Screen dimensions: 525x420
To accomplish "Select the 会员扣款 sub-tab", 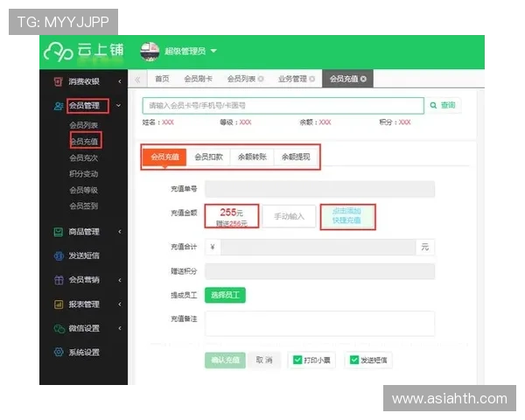I will pos(208,157).
